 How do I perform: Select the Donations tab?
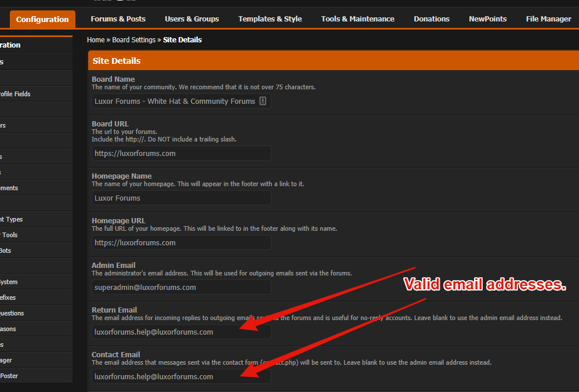pyautogui.click(x=432, y=19)
